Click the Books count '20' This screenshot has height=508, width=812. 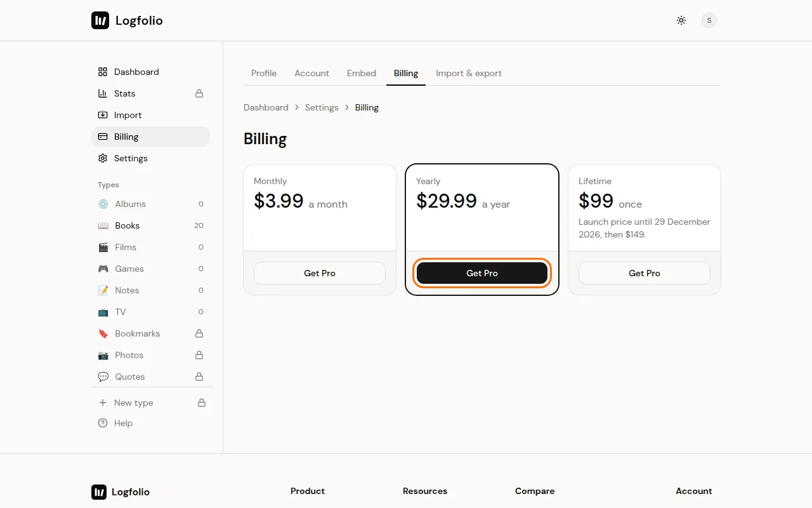tap(199, 225)
